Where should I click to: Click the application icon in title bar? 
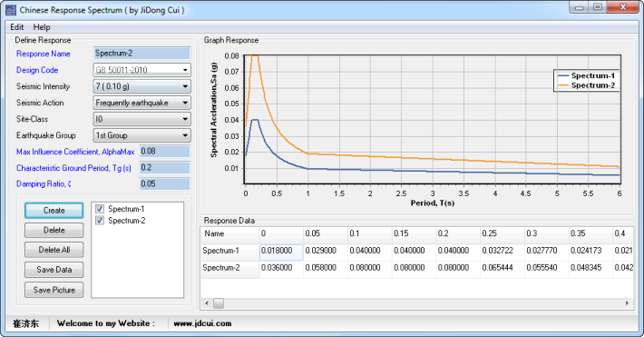(10, 10)
